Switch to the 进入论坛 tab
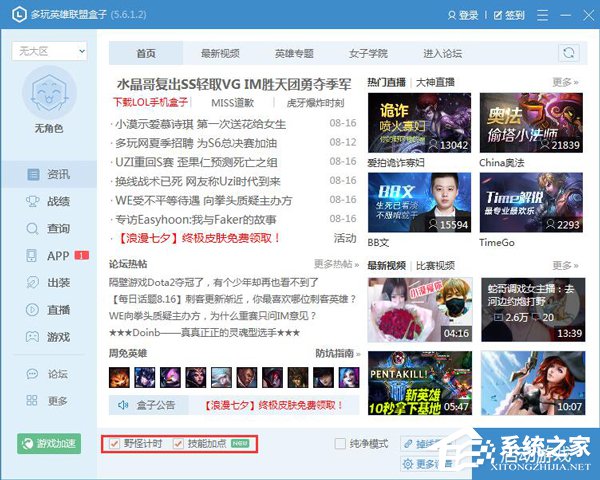Screen dimensions: 600x480 [442, 53]
